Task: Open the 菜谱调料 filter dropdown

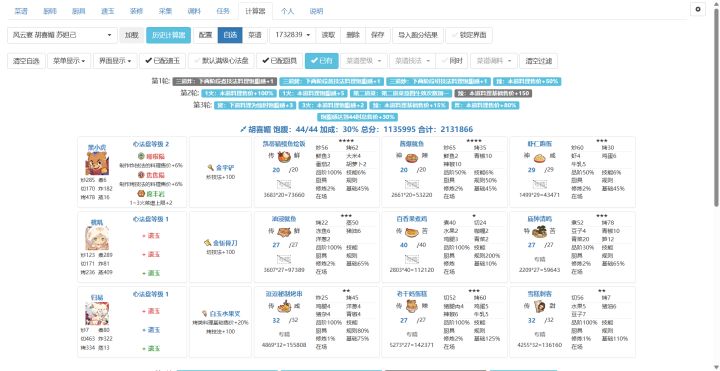Action: click(494, 61)
